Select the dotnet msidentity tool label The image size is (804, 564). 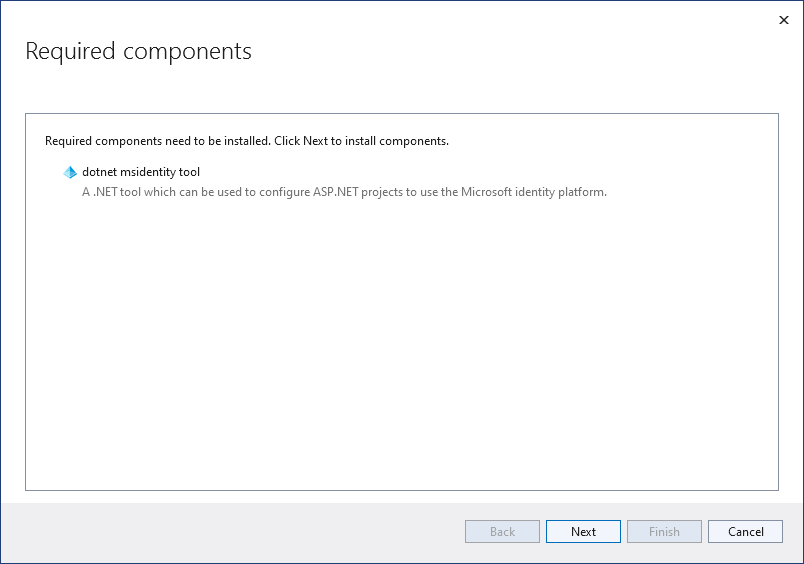141,172
